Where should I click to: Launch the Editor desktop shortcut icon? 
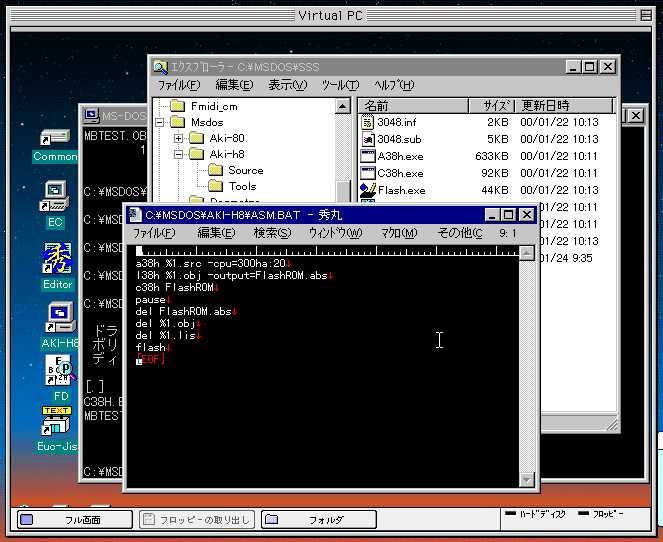click(57, 259)
